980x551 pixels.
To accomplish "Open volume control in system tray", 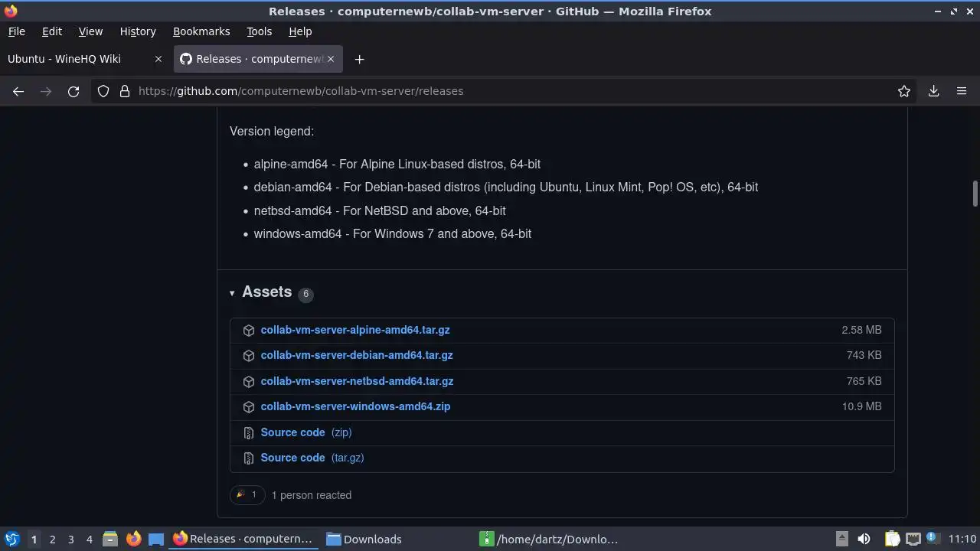I will click(864, 539).
